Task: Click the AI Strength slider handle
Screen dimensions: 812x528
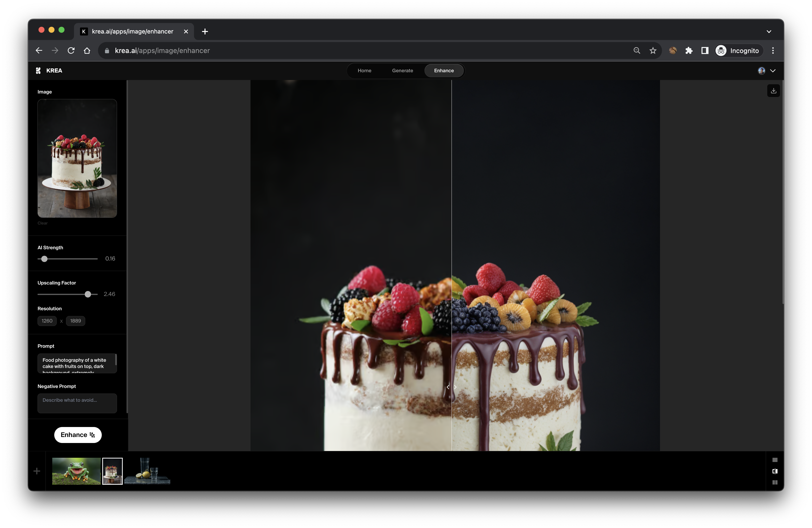Action: coord(44,259)
